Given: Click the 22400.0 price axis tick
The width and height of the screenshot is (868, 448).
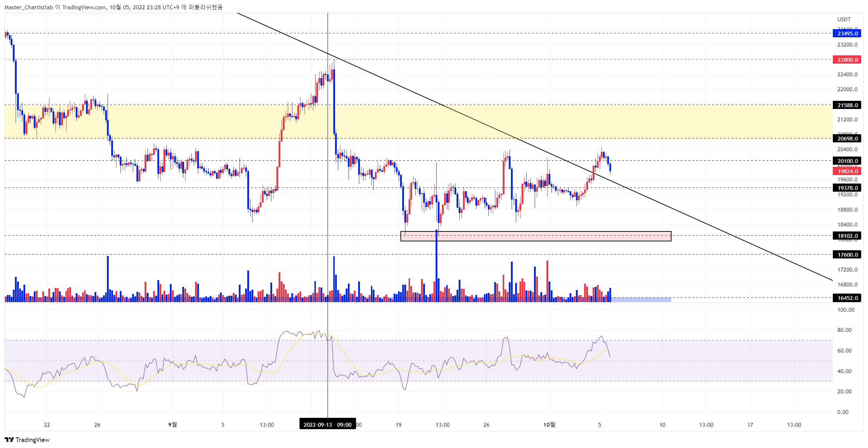Looking at the screenshot, I should point(847,74).
